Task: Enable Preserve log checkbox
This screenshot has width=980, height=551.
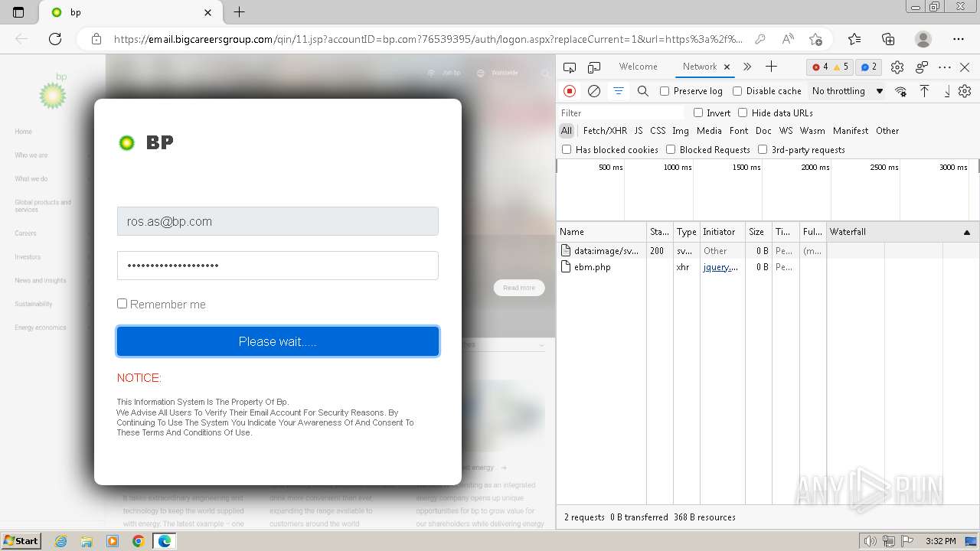Action: pyautogui.click(x=665, y=91)
